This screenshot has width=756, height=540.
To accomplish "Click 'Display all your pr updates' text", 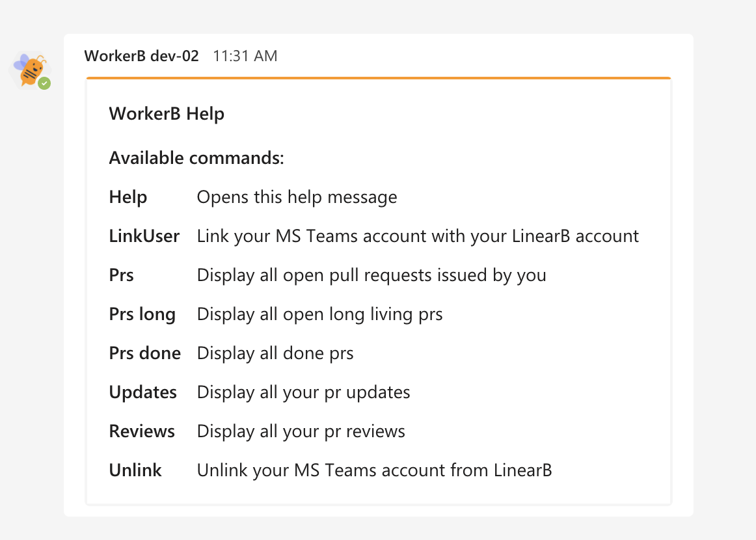I will point(303,392).
